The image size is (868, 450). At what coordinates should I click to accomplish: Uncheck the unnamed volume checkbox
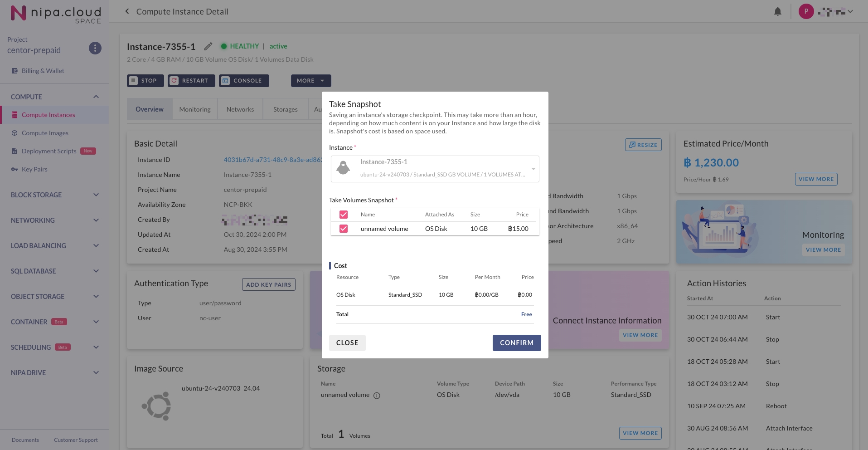click(x=344, y=229)
